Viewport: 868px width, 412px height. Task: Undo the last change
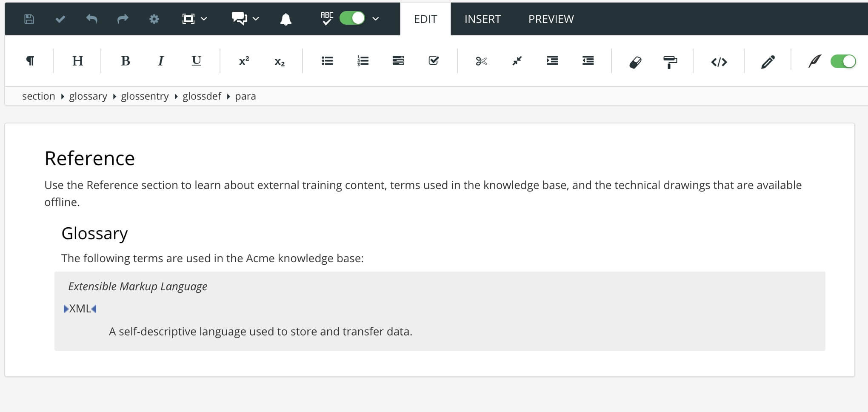click(91, 19)
